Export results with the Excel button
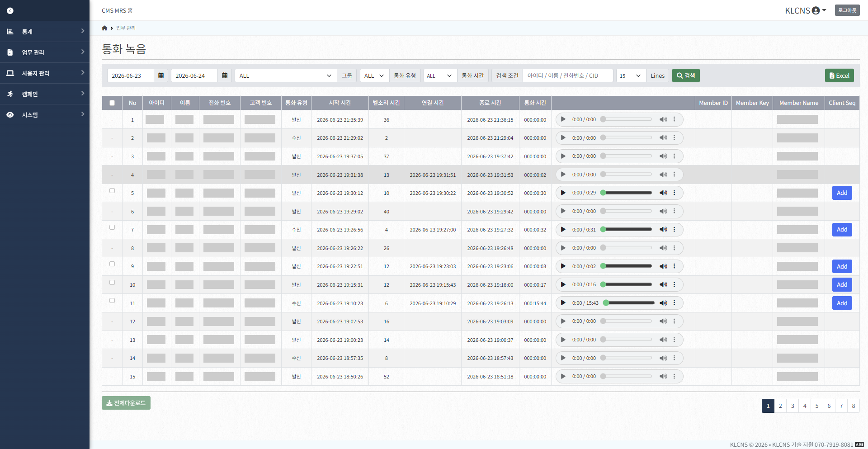 coord(840,76)
